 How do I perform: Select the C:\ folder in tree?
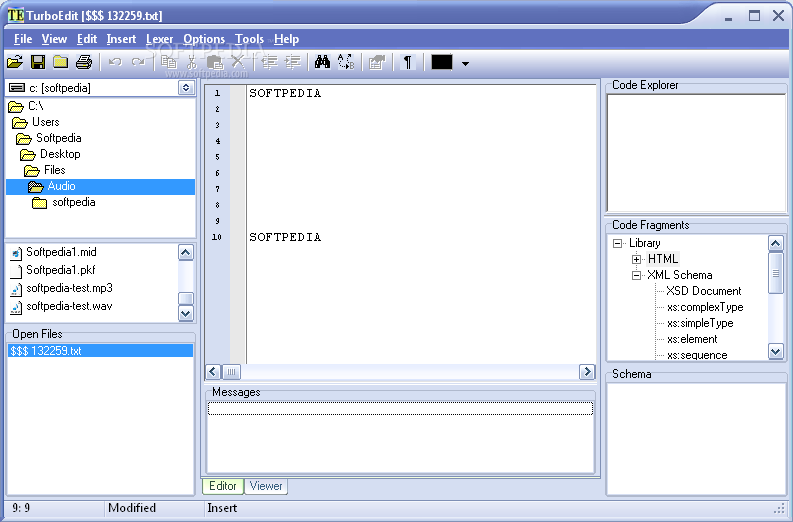[35, 106]
